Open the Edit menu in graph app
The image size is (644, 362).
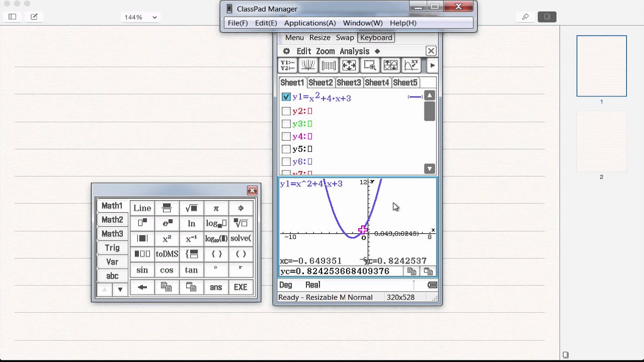pyautogui.click(x=303, y=51)
